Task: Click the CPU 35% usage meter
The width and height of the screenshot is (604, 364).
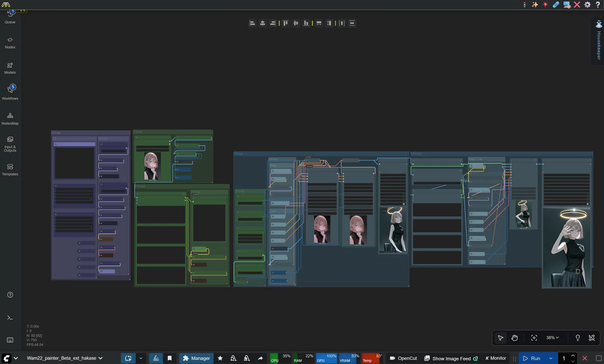Action: (x=281, y=358)
